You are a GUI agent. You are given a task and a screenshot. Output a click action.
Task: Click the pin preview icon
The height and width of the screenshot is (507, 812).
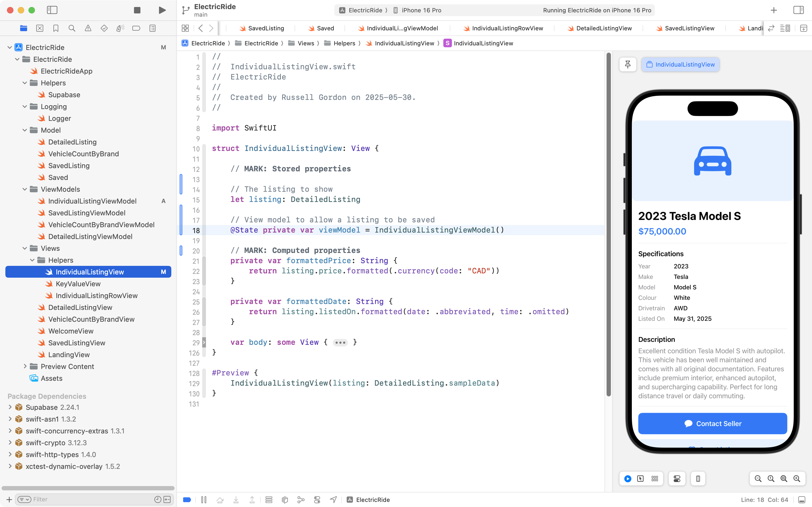[x=628, y=64]
